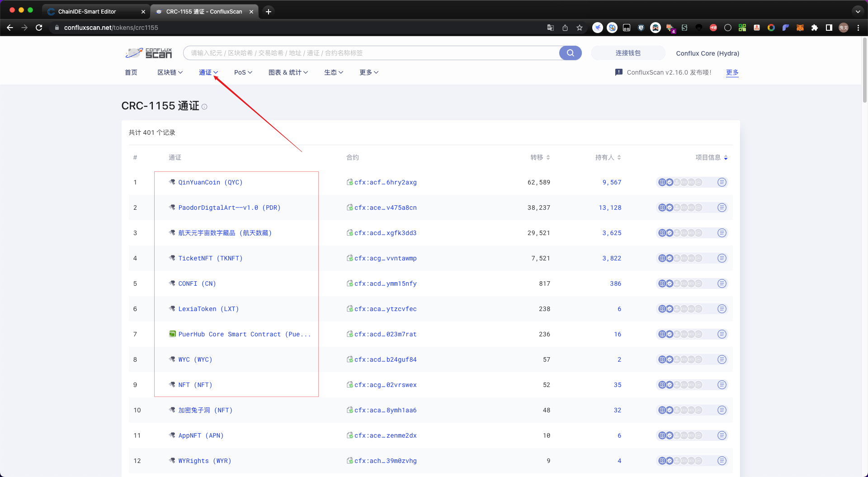Screen dimensions: 868x477
Task: Click the ConfluxScan logo
Action: point(149,53)
